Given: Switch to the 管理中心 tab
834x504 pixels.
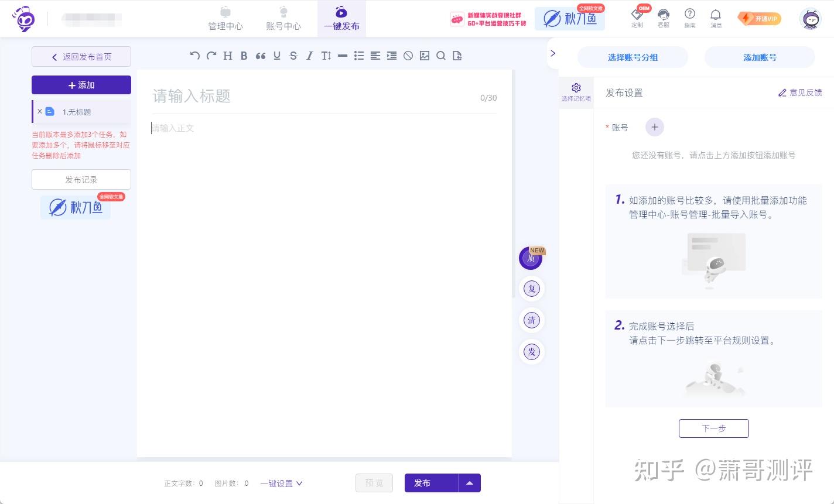Looking at the screenshot, I should (x=225, y=19).
